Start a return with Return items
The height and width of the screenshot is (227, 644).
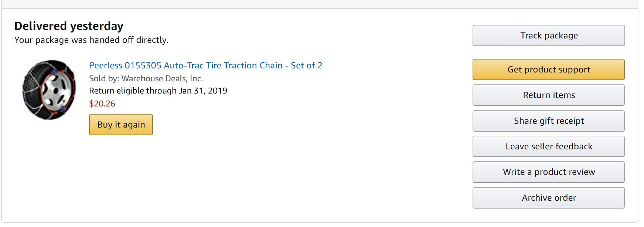click(x=549, y=95)
